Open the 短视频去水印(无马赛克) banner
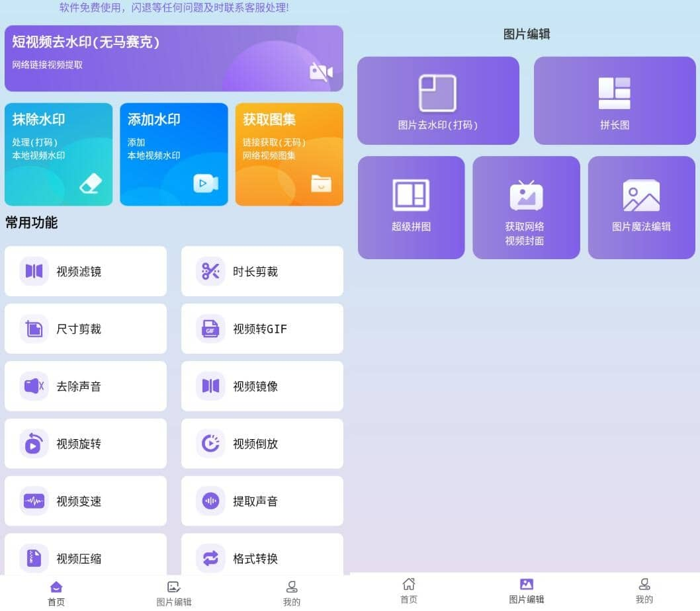700x611 pixels. tap(173, 58)
